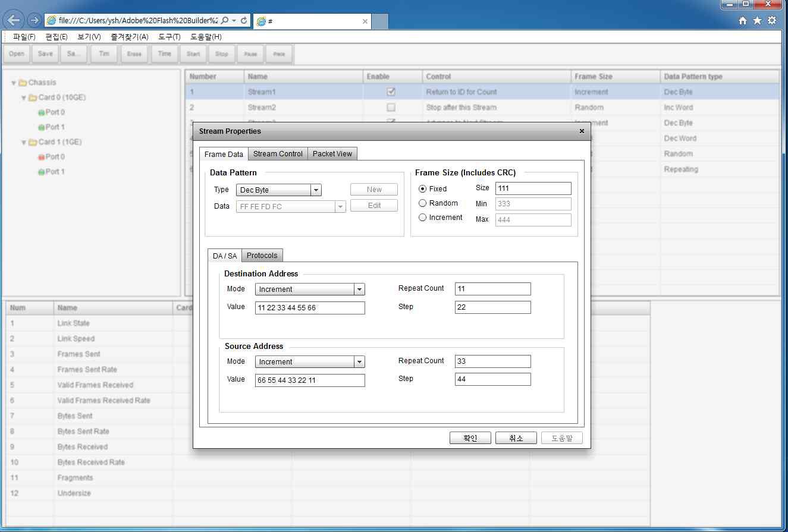Image resolution: width=788 pixels, height=532 pixels.
Task: Click Destination Repeat Count field showing 11
Action: [x=493, y=289]
